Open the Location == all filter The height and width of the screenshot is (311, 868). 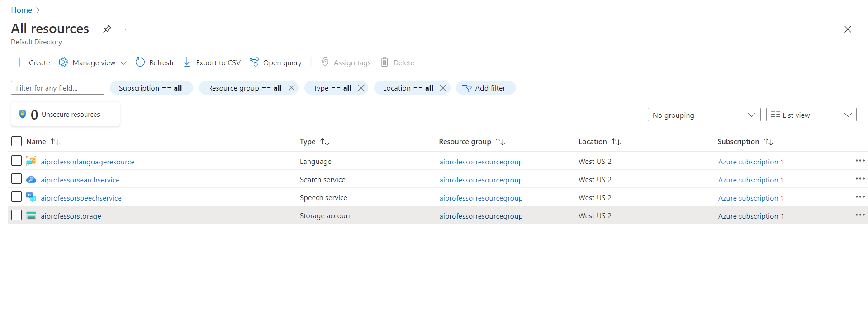click(408, 88)
